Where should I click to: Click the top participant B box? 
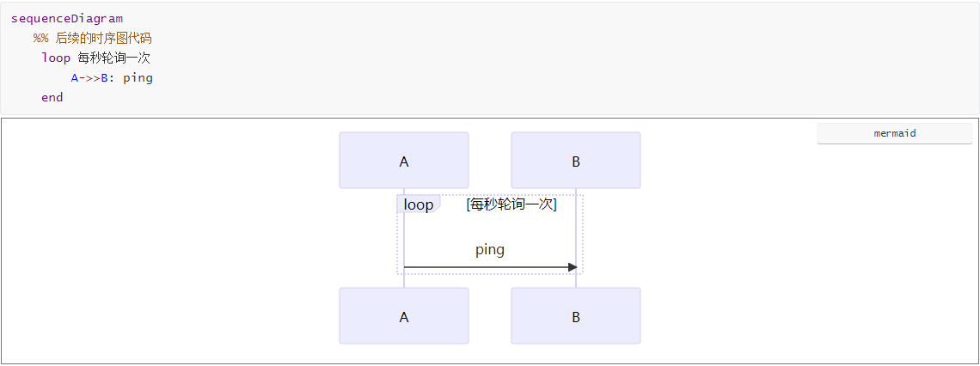576,161
